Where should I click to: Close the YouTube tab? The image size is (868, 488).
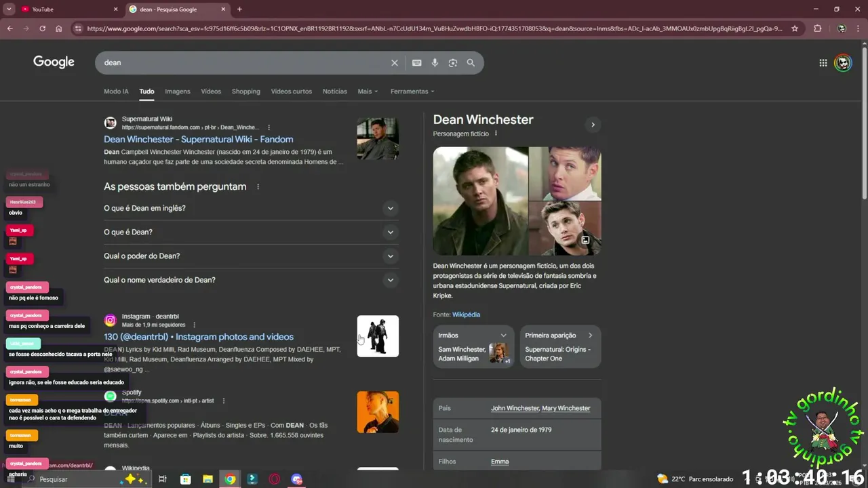coord(115,9)
